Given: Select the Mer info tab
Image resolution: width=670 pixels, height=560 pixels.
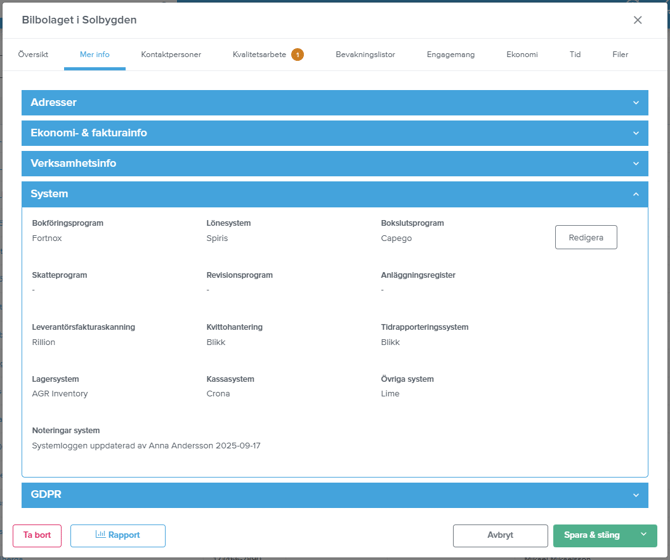Looking at the screenshot, I should 94,54.
